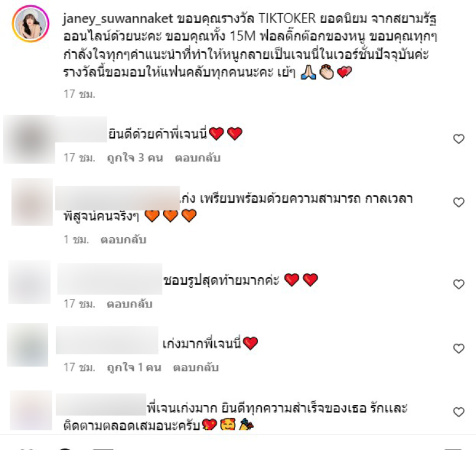Reply to the comment posted 1 ชม. ago
Image resolution: width=476 pixels, height=450 pixels.
[x=123, y=240]
